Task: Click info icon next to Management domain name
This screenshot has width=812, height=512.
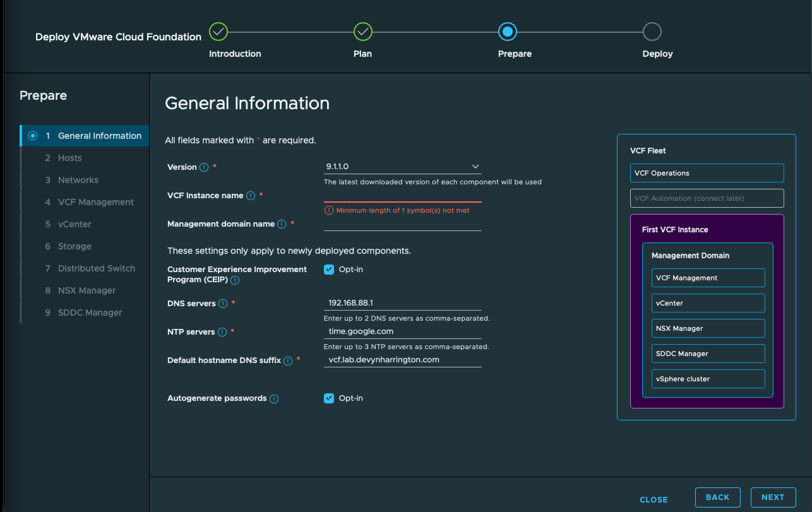Action: coord(282,224)
